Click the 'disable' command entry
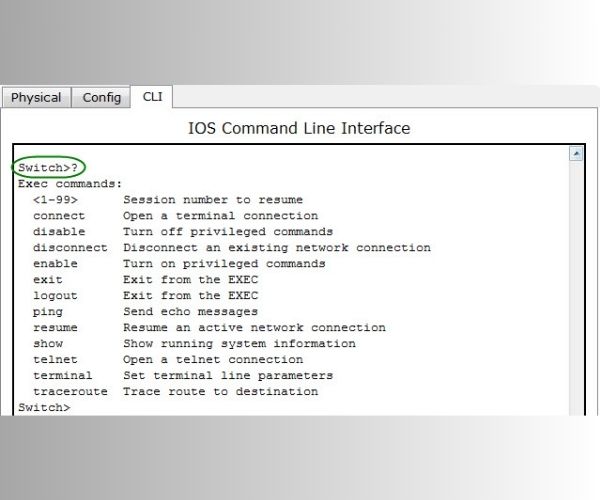 click(x=58, y=232)
